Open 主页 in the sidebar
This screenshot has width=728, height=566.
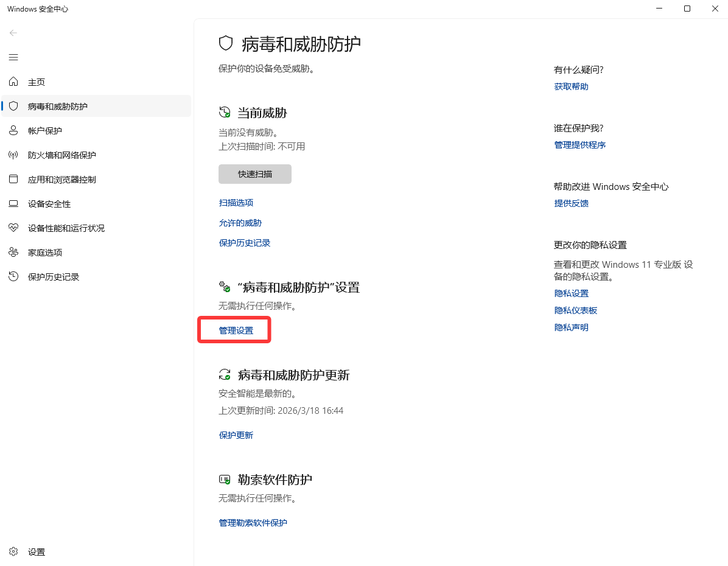pos(96,82)
